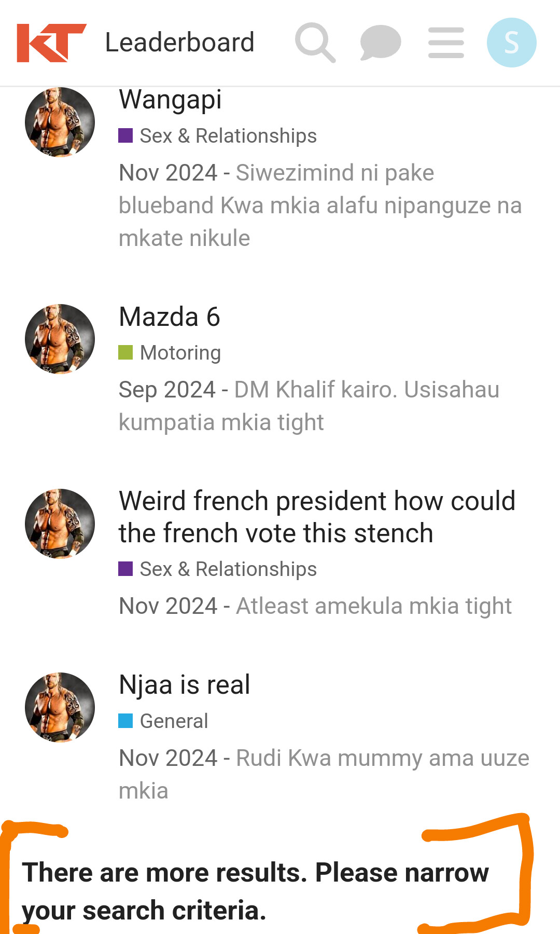560x934 pixels.
Task: Click the KT site logo
Action: click(51, 43)
